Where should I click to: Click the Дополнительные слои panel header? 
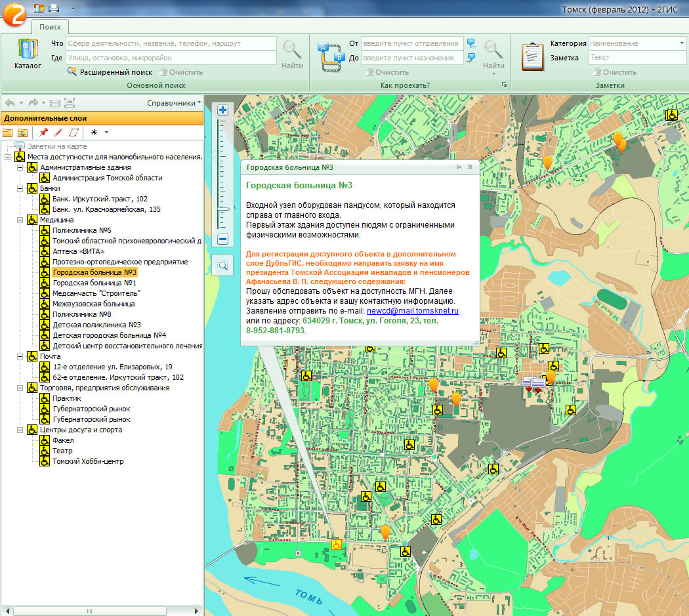pos(102,118)
